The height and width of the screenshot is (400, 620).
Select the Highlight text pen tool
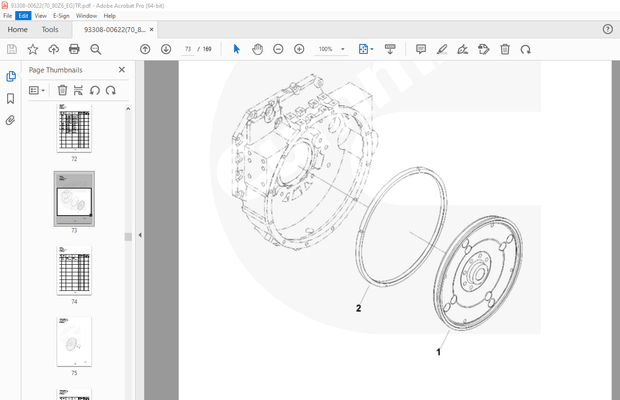click(x=442, y=49)
